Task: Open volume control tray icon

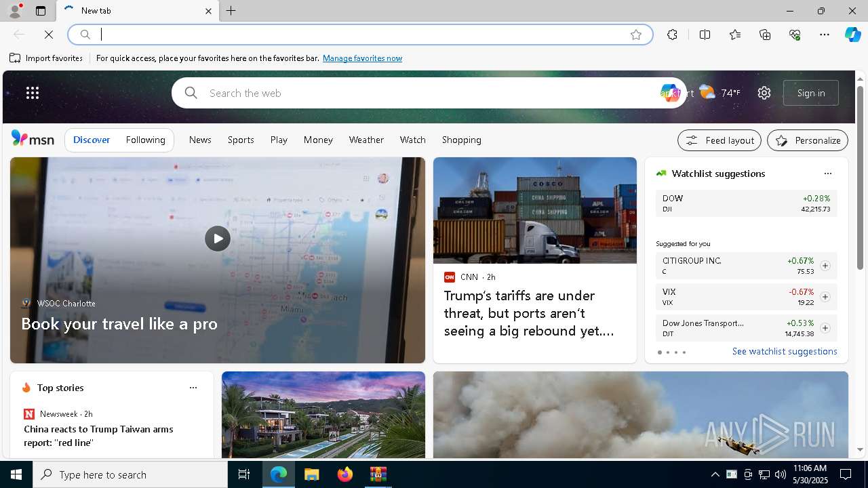Action: 781,474
